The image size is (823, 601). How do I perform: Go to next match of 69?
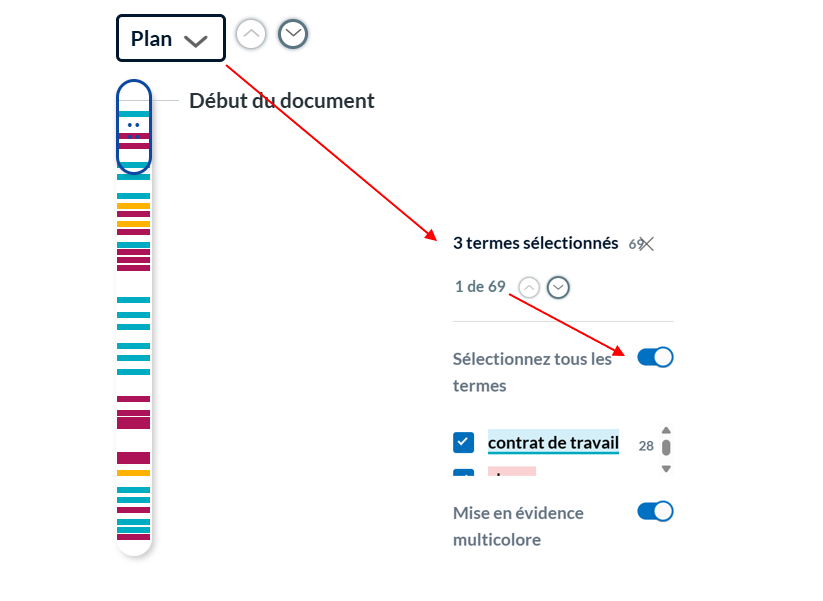pyautogui.click(x=558, y=287)
